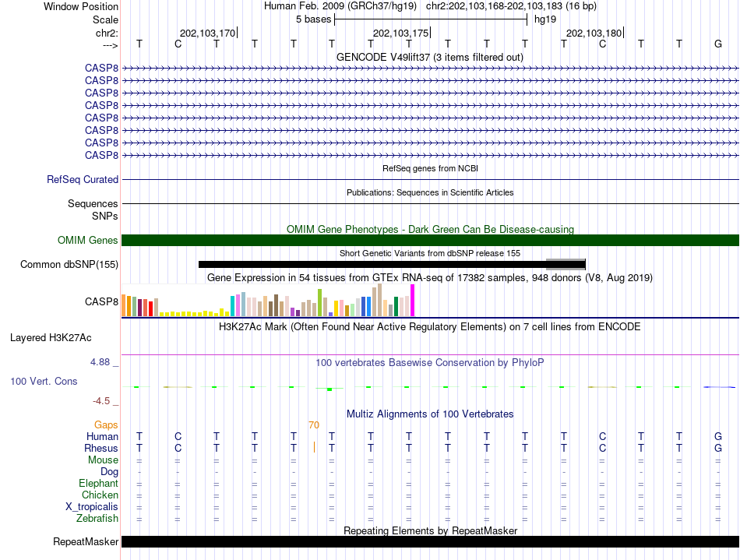Click the RepeatMasker track label

[86, 541]
